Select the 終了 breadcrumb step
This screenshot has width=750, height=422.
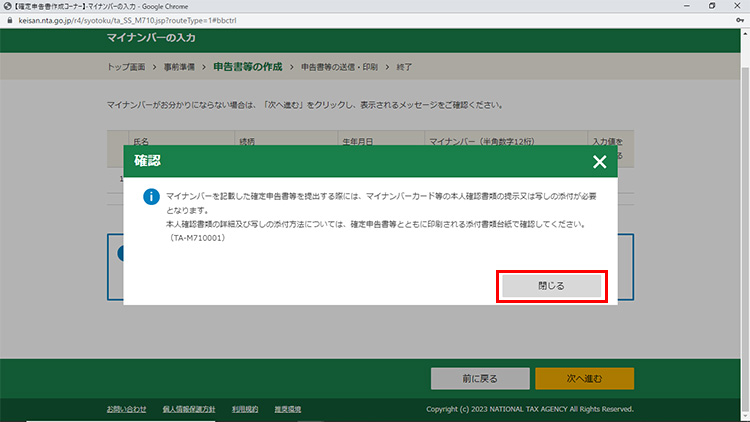[402, 67]
